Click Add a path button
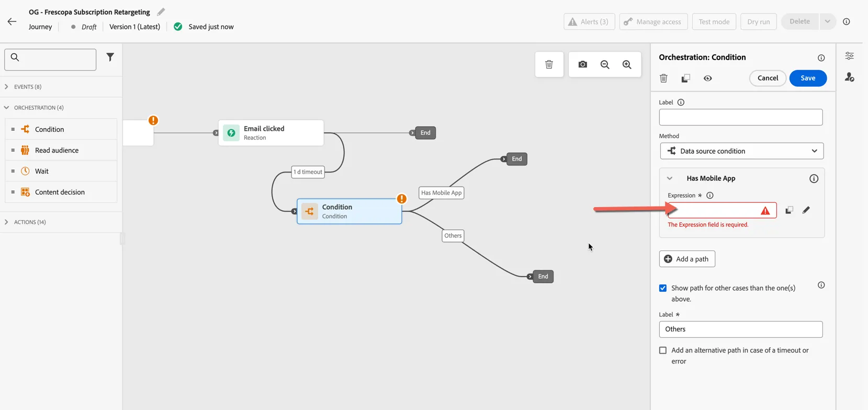This screenshot has width=868, height=410. pos(687,259)
